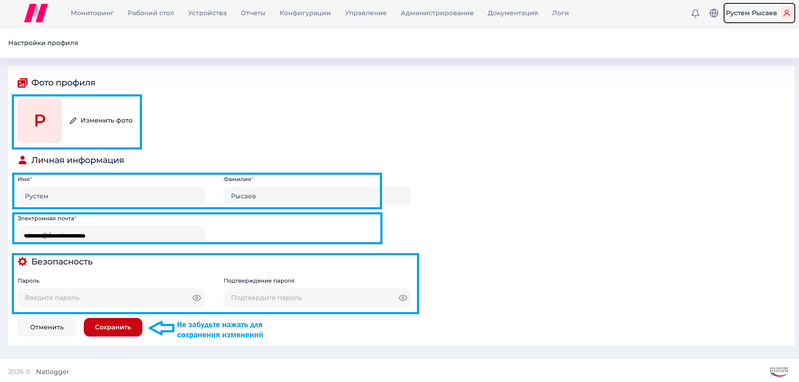Viewport: 799px width, 382px height.
Task: Focus the Фамилия input field
Action: coord(317,196)
